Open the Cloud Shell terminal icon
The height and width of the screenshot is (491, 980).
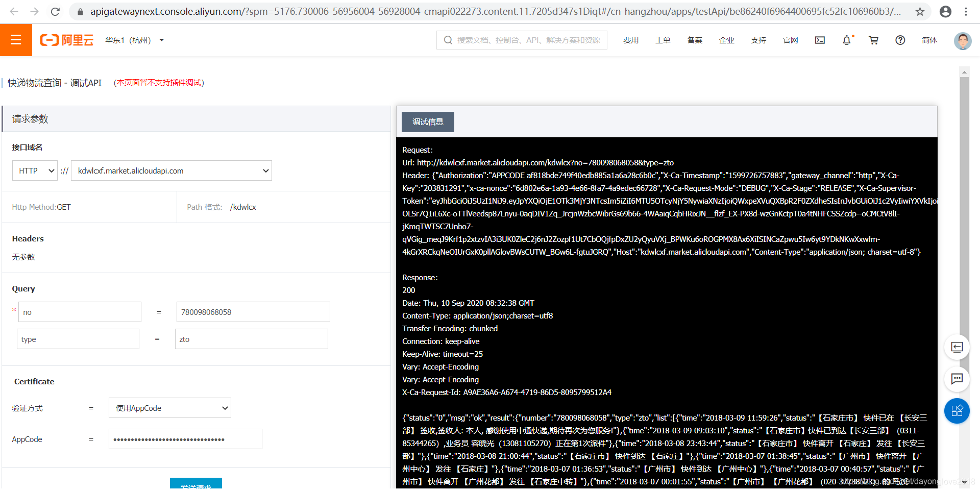click(820, 40)
